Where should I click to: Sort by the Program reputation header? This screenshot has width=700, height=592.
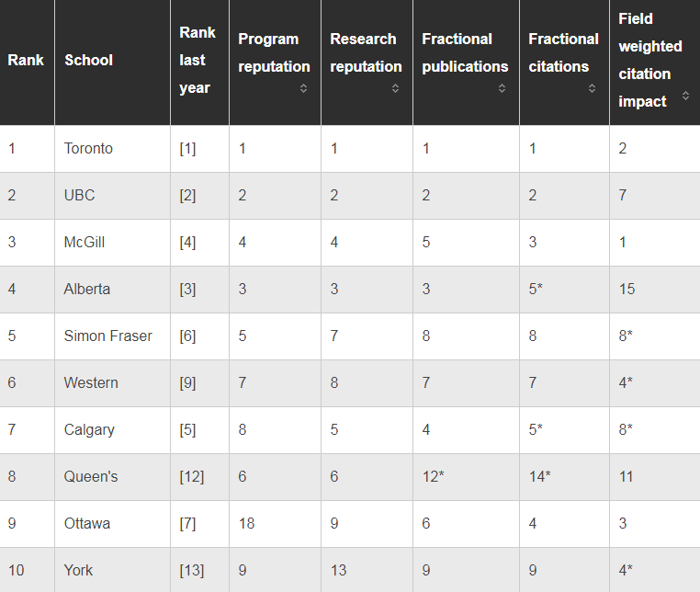[268, 52]
